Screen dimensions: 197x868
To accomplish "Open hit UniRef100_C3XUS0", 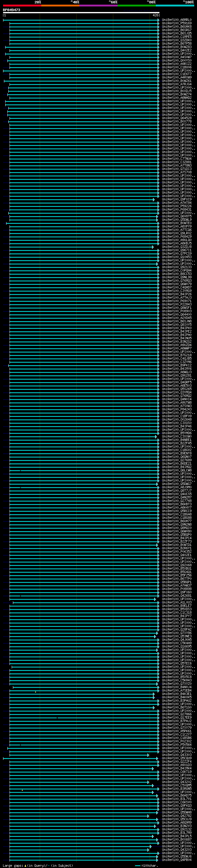I will (x=176, y=422).
